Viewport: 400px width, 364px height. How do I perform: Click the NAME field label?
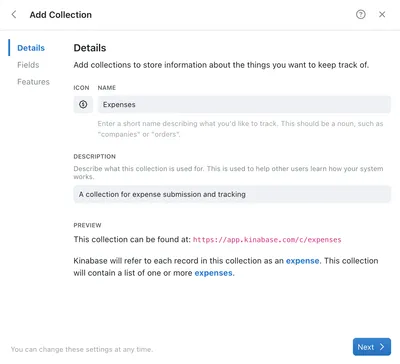pos(107,88)
